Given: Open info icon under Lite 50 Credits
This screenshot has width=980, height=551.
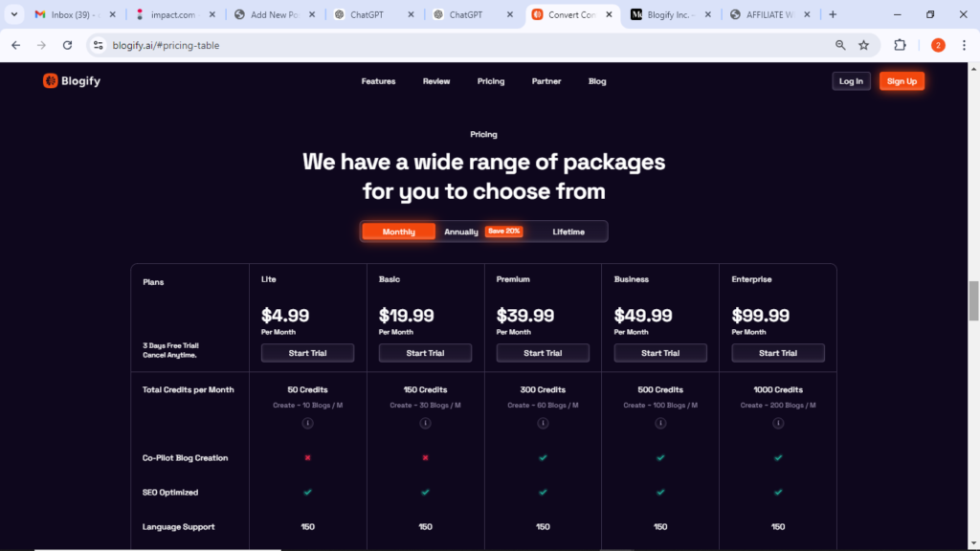Looking at the screenshot, I should (307, 423).
